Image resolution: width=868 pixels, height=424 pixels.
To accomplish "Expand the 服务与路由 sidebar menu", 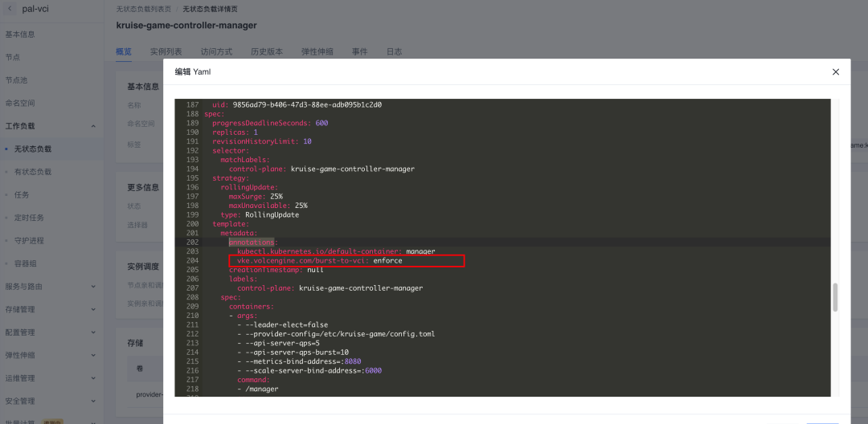I will 93,287.
